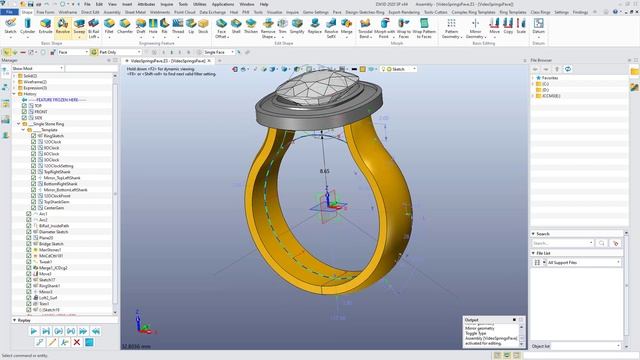This screenshot has width=640, height=360.
Task: Click the Simplify tool icon
Action: pos(297,27)
